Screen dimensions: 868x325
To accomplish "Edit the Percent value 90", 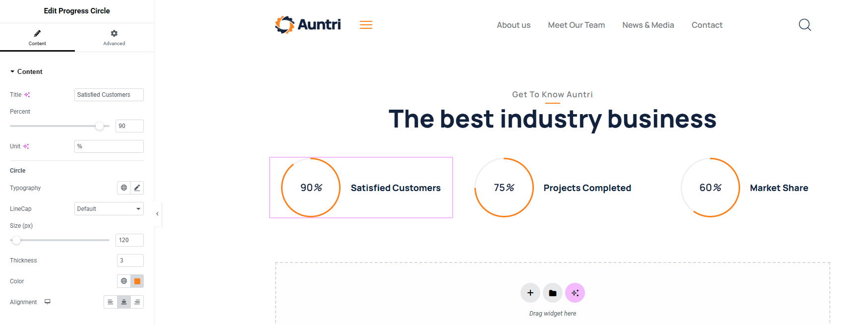I will tap(129, 126).
